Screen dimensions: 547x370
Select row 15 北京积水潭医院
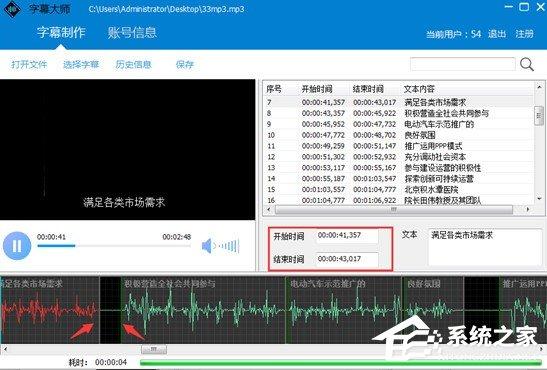[x=398, y=189]
